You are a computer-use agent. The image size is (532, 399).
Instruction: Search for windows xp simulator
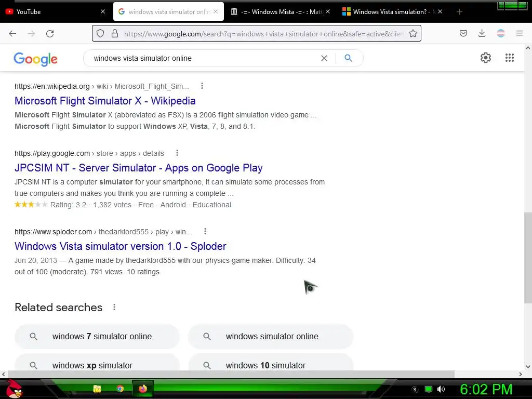click(97, 362)
